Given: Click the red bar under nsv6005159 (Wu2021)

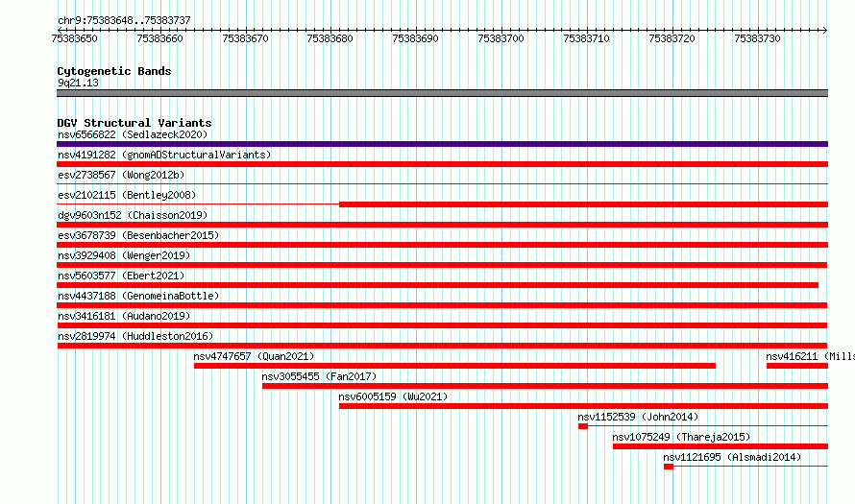Looking at the screenshot, I should point(583,406).
